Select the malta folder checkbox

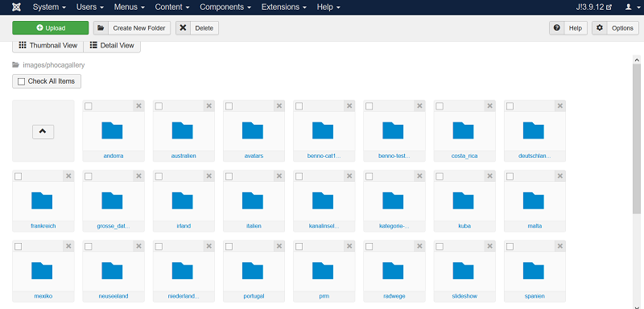[510, 176]
